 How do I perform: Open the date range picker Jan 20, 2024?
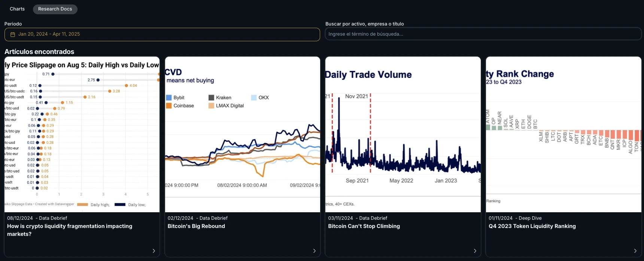click(49, 34)
